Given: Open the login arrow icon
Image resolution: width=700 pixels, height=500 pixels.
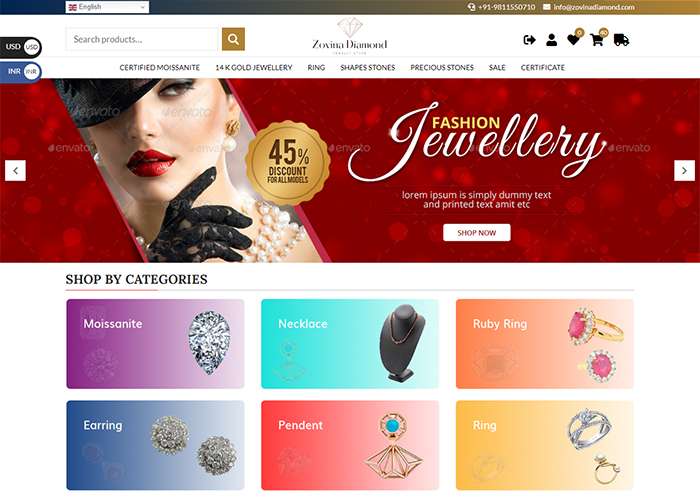Looking at the screenshot, I should click(529, 40).
